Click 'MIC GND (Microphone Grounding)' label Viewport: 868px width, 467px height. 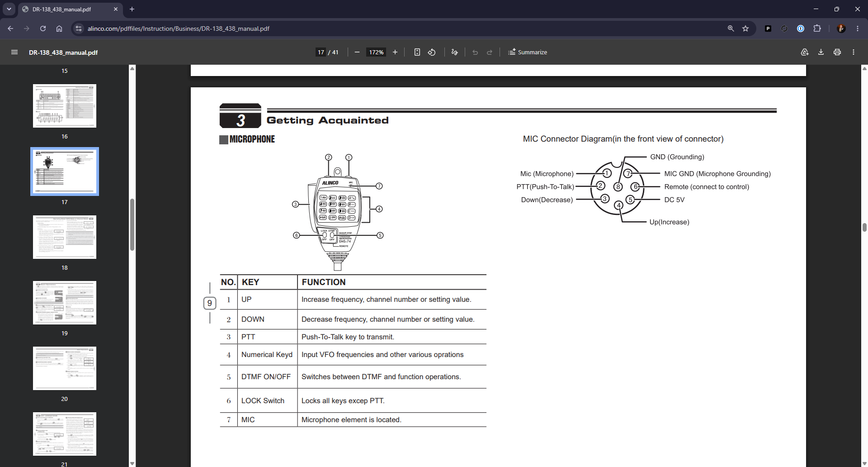coord(717,174)
